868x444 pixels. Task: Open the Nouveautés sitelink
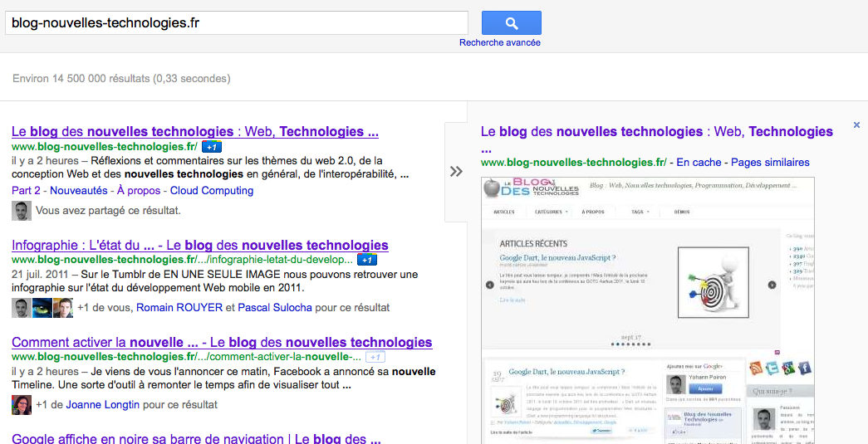pyautogui.click(x=78, y=190)
